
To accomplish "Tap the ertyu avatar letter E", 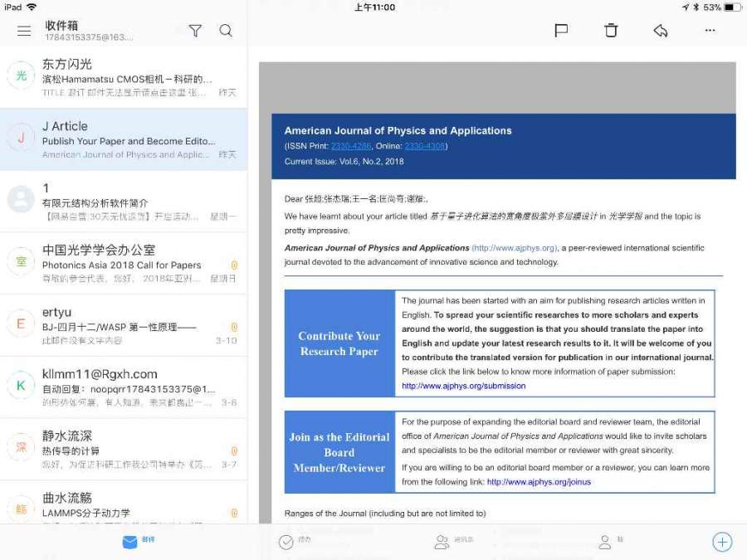I will click(x=21, y=324).
